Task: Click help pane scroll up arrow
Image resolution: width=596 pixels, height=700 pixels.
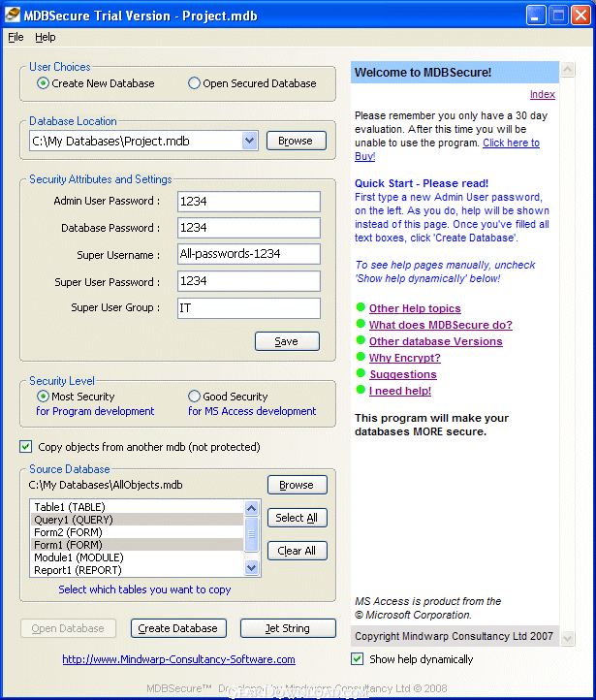Action: 568,69
